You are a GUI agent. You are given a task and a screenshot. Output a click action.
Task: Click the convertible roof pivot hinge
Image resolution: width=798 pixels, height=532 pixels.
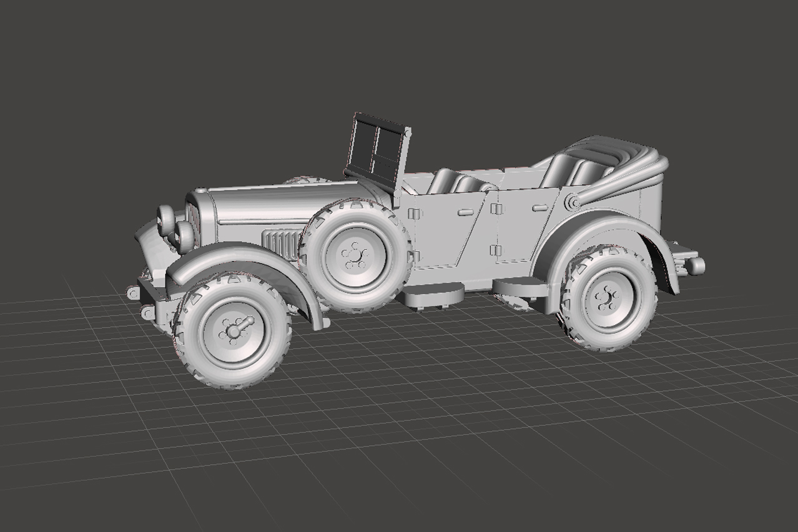tap(571, 202)
